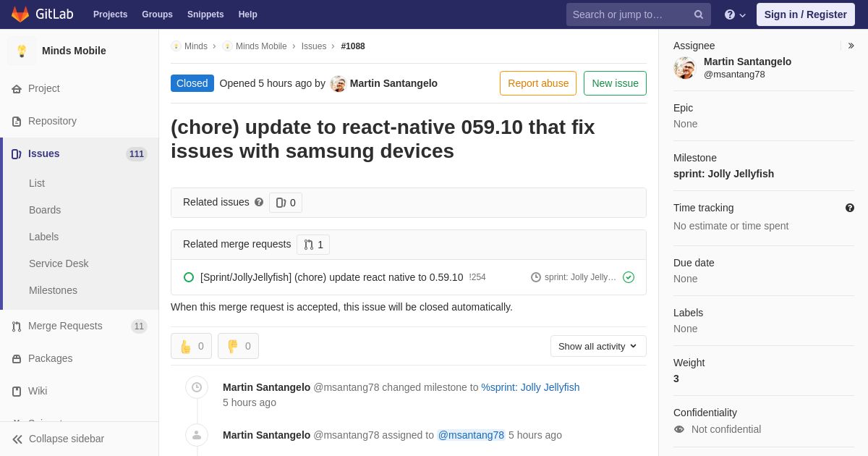Click the issue author name Martin Santangelo
Screen dimensions: 868x456
click(x=393, y=83)
